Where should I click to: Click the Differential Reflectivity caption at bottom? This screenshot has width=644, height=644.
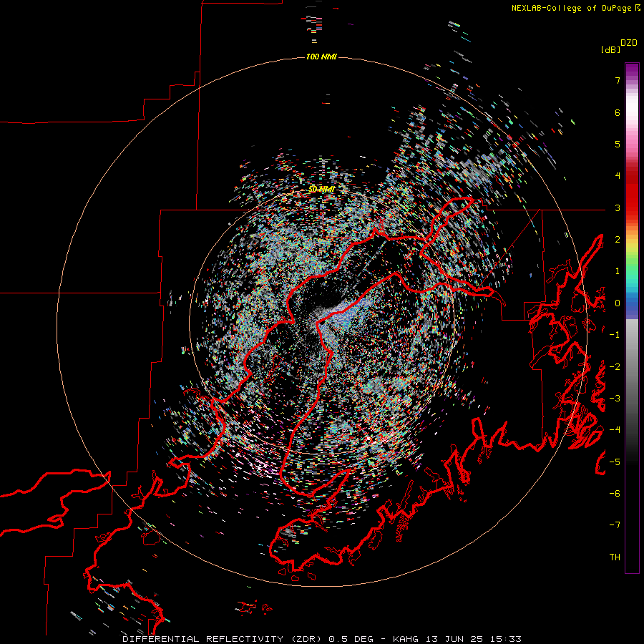coord(322,639)
